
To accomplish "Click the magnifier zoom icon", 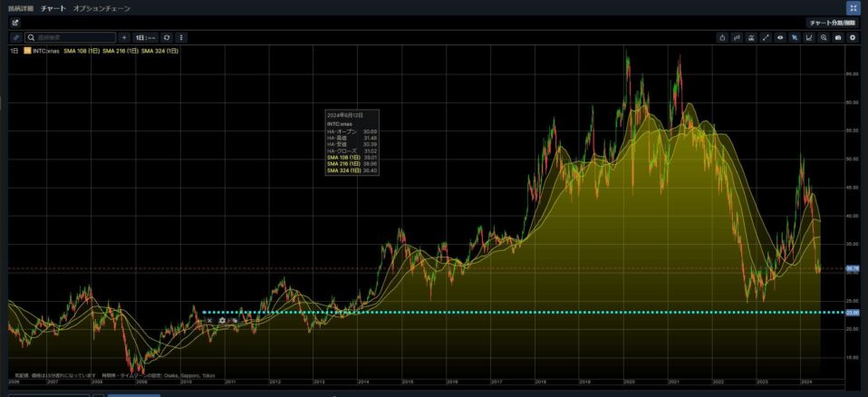I will 824,38.
